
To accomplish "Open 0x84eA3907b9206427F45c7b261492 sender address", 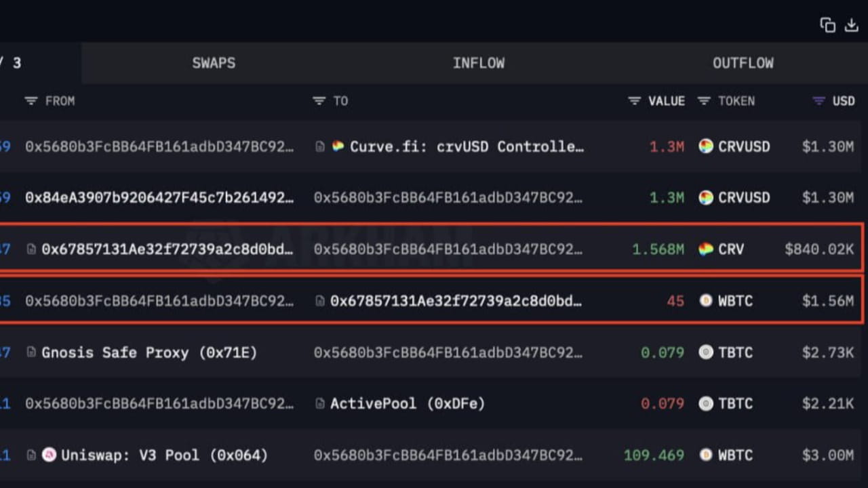I will (159, 198).
